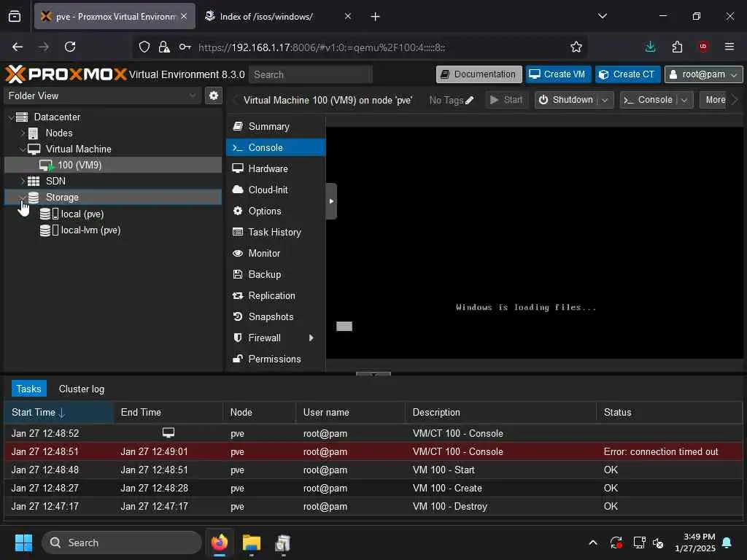Click the uBlock Origin extension icon
Screen dimensions: 747x560
[703, 47]
